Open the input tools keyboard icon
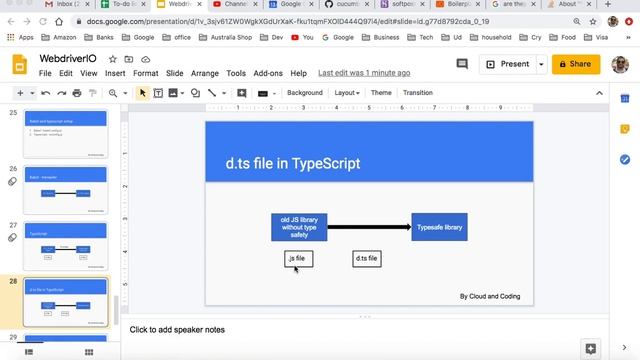Viewport: 640px width, 360px height. coord(262,93)
